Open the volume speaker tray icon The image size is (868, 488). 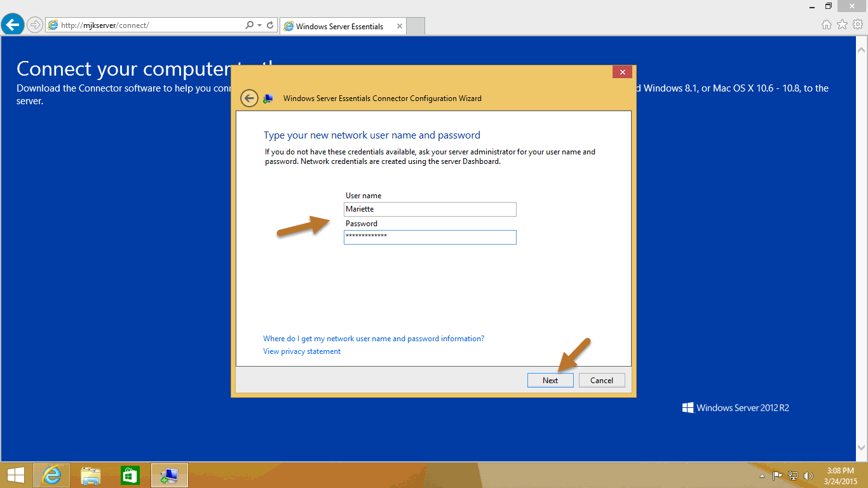[808, 475]
